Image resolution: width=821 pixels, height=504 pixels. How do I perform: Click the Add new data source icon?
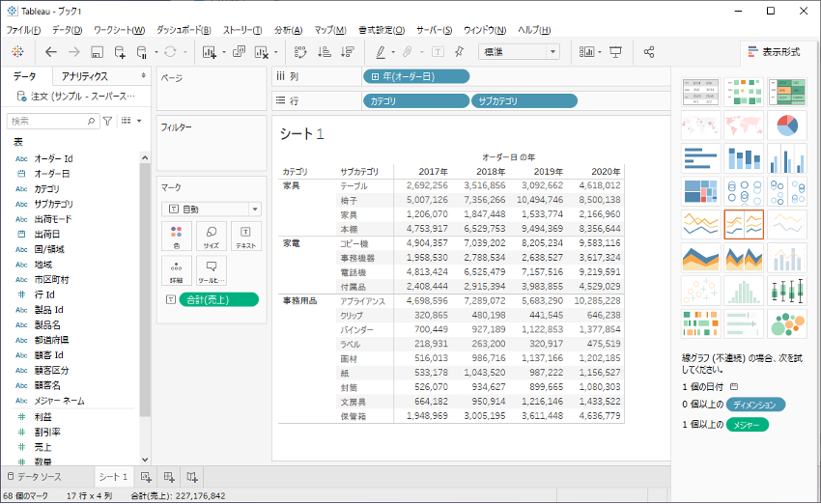point(120,52)
